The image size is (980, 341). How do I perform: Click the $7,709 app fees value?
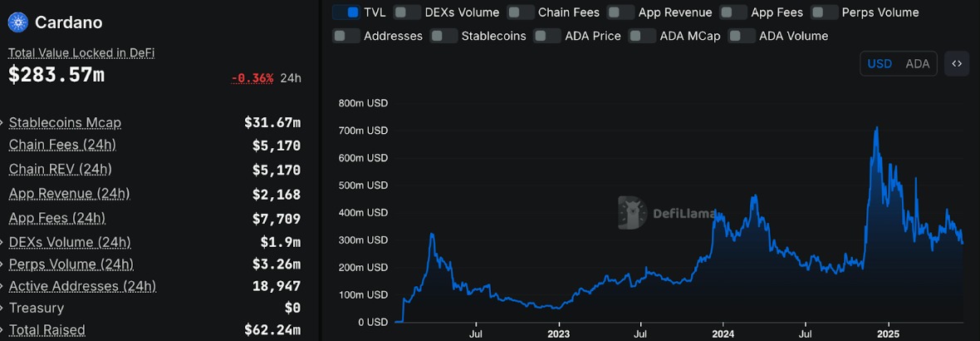(277, 219)
